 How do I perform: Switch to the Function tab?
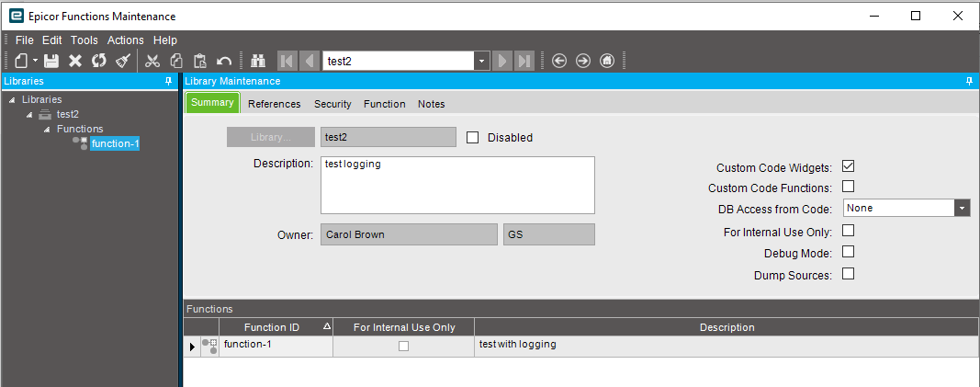[x=384, y=105]
